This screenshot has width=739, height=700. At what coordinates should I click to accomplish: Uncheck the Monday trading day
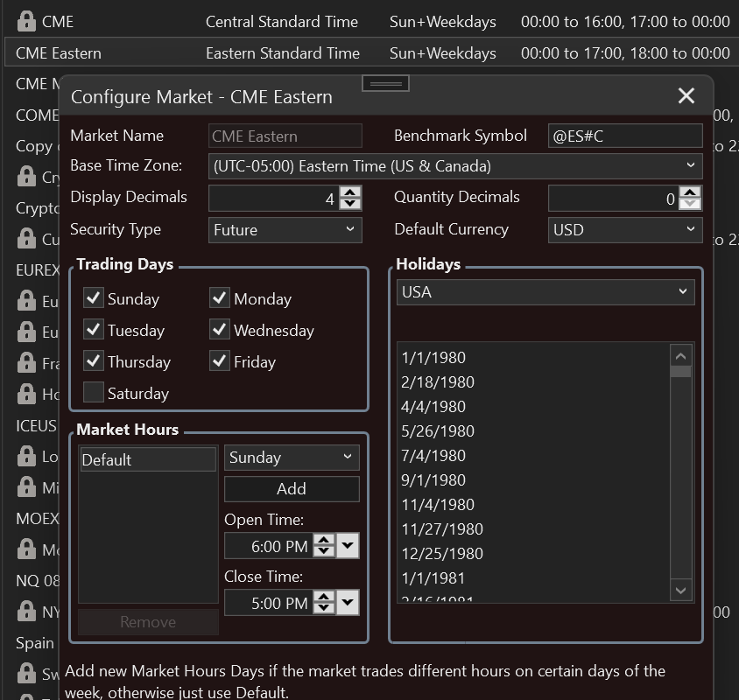point(220,297)
